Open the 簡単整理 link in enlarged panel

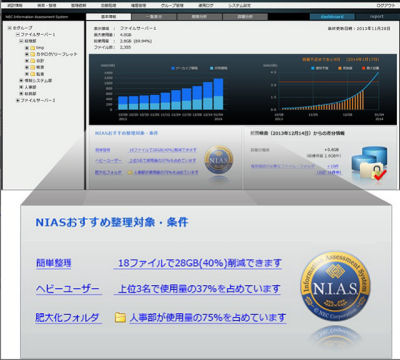point(53,263)
